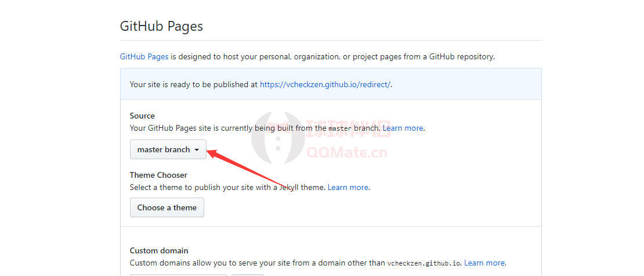The image size is (644, 276).
Task: Click the caret arrow beside master branch
Action: click(197, 150)
